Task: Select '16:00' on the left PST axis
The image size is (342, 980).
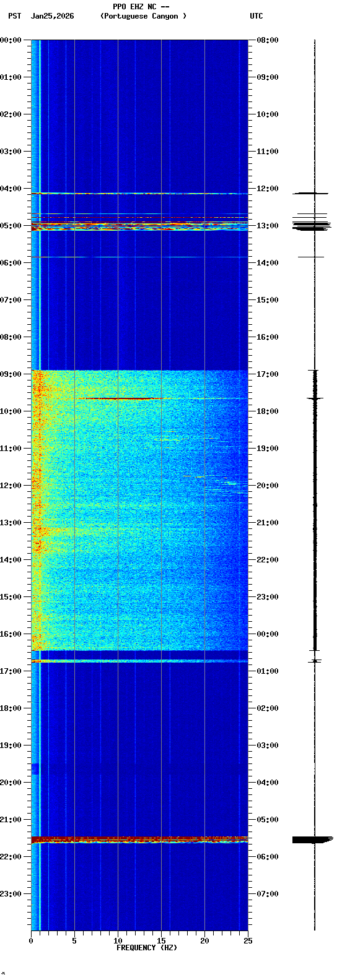Action: [11, 634]
